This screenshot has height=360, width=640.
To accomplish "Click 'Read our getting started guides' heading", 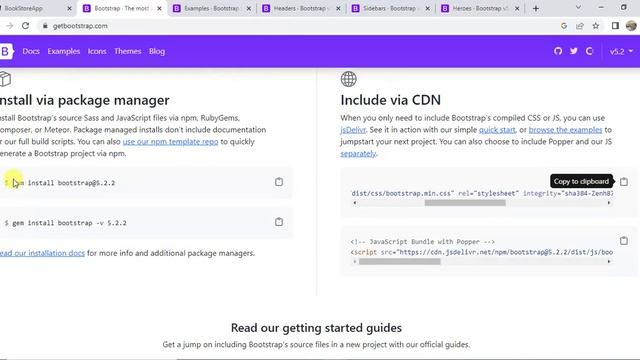I will [316, 328].
